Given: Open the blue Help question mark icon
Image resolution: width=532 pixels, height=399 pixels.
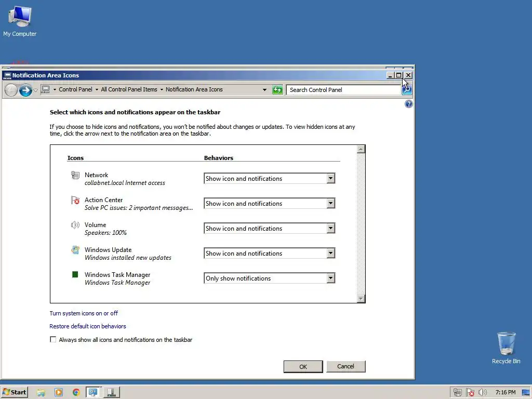Looking at the screenshot, I should click(408, 104).
